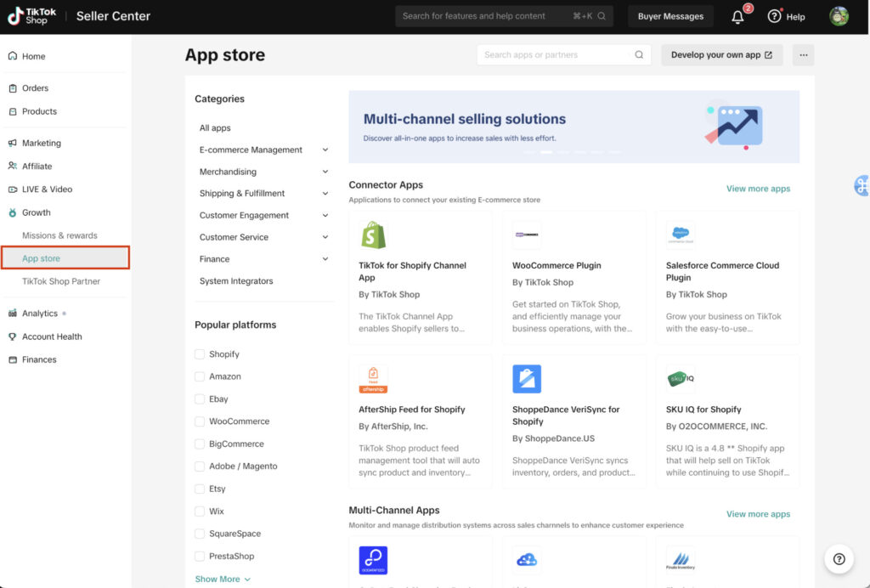The image size is (870, 588).
Task: Click the WooCommerce Plugin logo
Action: pos(527,235)
